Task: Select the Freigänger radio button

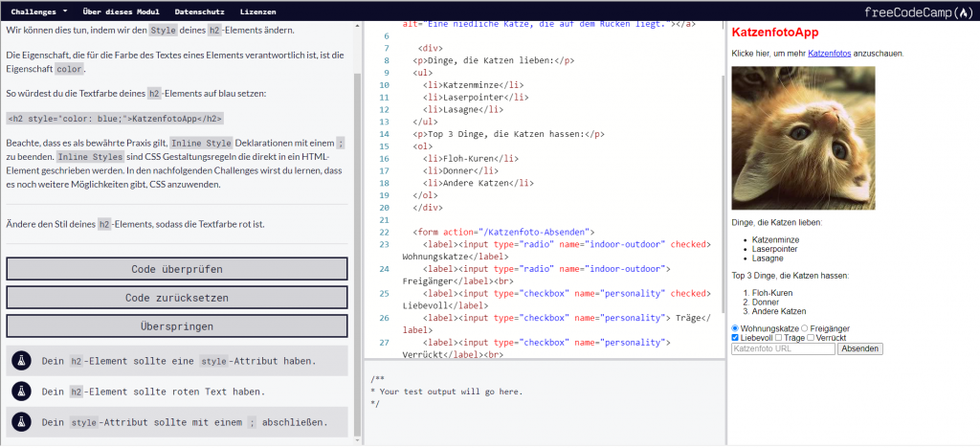Action: point(804,328)
